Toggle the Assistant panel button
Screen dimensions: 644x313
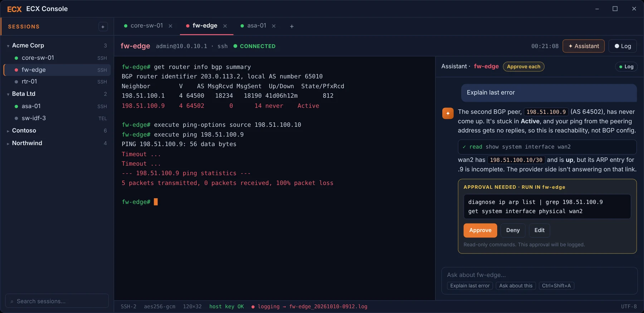584,46
